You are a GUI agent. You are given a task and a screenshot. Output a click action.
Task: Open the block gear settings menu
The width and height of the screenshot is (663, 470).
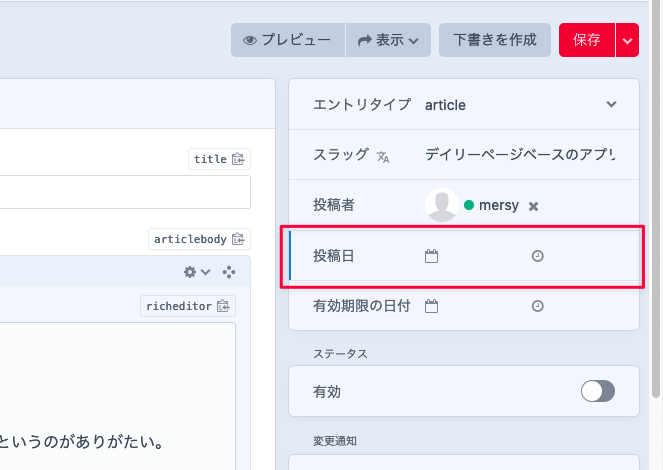tap(196, 272)
